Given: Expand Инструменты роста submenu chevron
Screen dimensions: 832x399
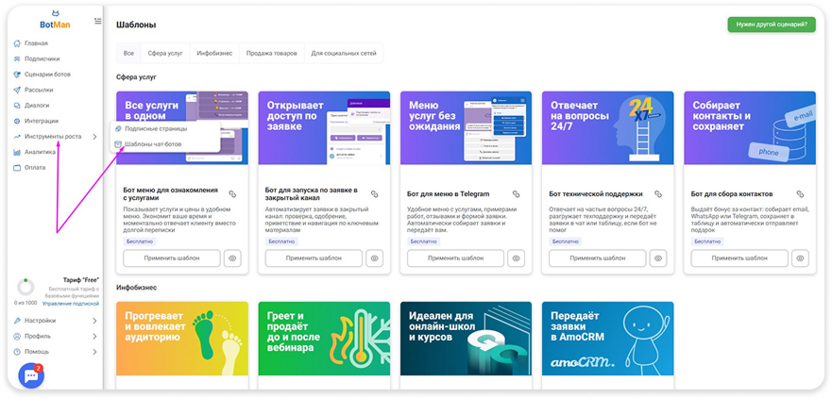Looking at the screenshot, I should (94, 137).
